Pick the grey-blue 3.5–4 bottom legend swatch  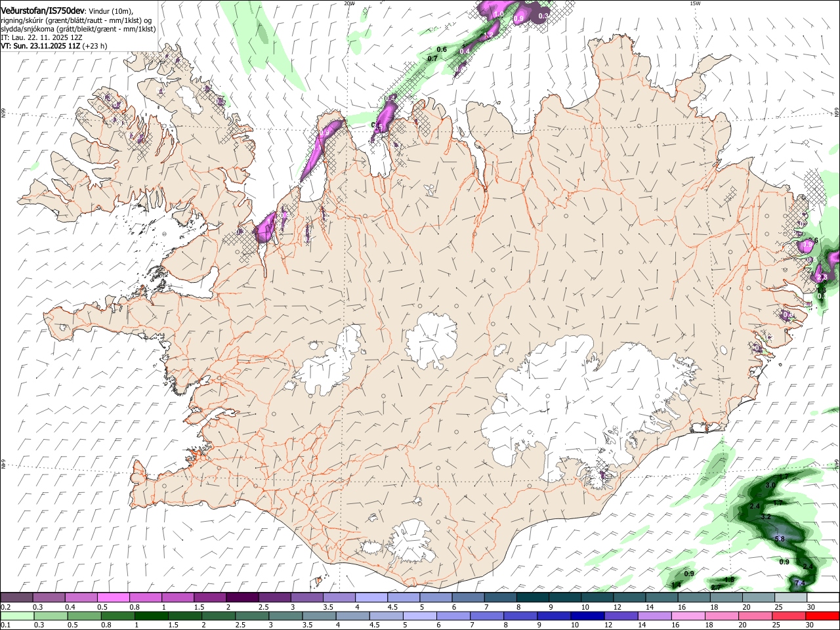(x=319, y=616)
